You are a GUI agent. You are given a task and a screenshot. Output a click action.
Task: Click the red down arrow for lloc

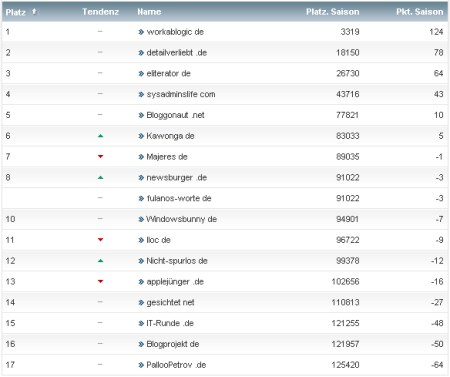100,240
